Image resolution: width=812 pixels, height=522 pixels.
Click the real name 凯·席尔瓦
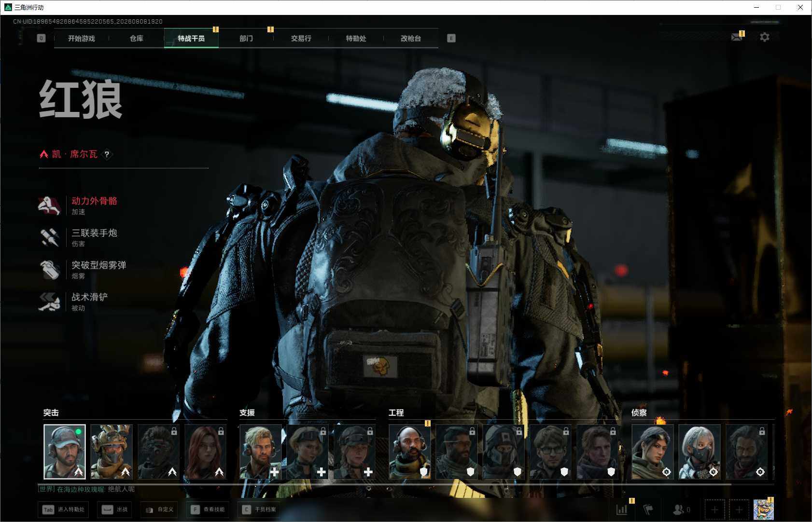[75, 154]
